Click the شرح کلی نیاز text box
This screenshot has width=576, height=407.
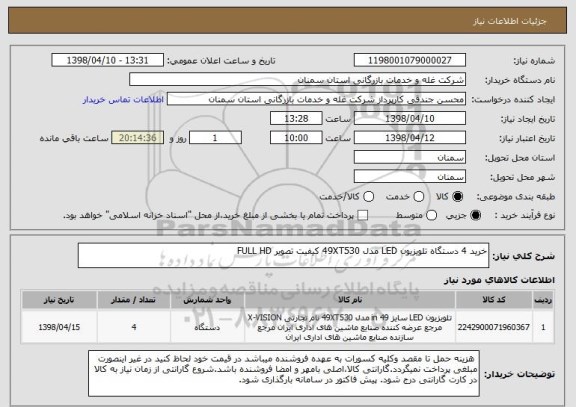[x=283, y=255]
